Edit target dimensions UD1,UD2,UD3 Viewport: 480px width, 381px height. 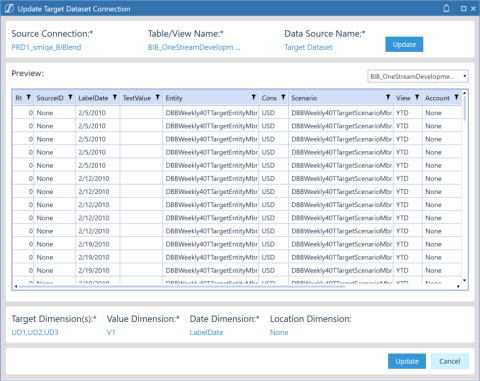pyautogui.click(x=35, y=332)
